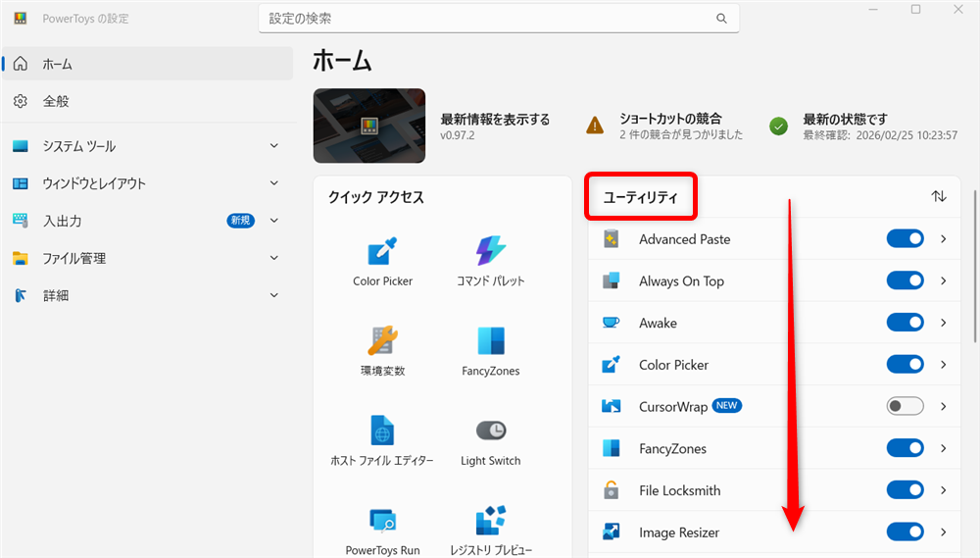
Task: Expand the Advanced (詳細) section chevron
Action: point(273,295)
